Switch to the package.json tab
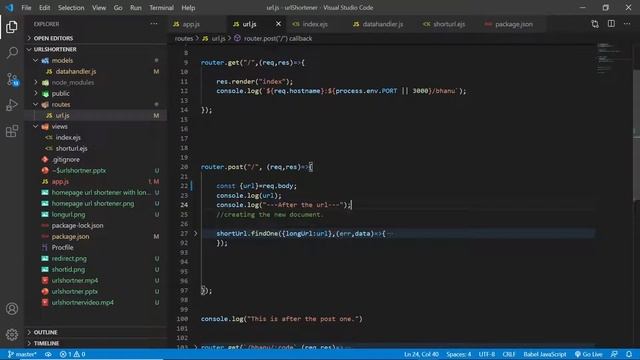This screenshot has width=640, height=360. pos(513,24)
